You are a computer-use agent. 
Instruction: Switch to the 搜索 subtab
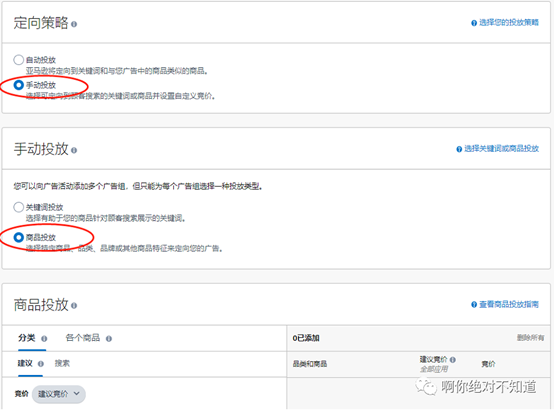62,363
